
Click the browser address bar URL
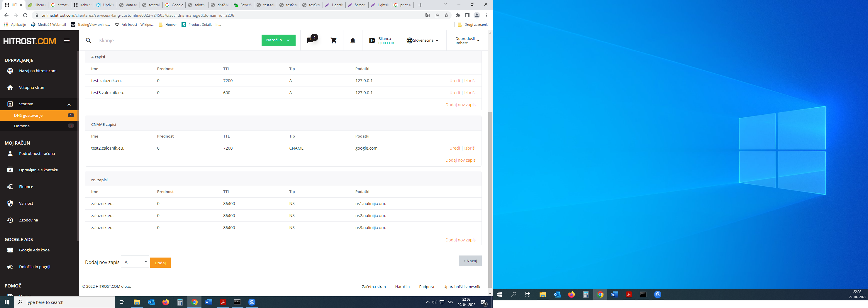click(138, 15)
